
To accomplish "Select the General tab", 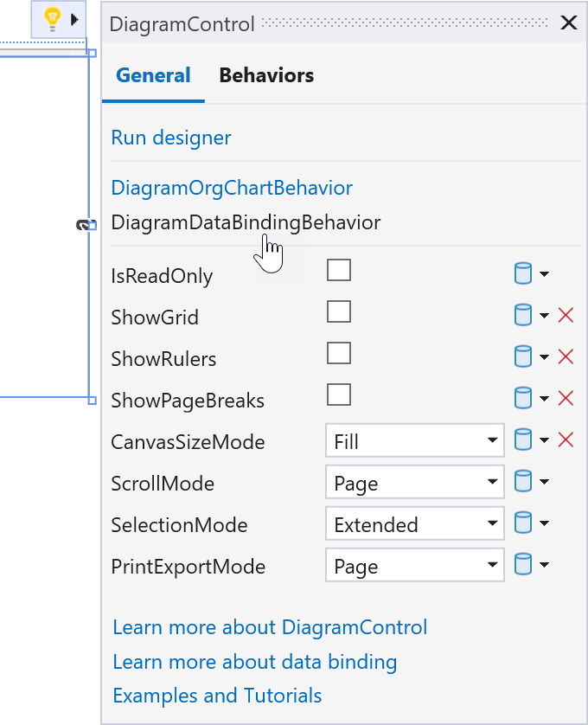I will click(153, 75).
